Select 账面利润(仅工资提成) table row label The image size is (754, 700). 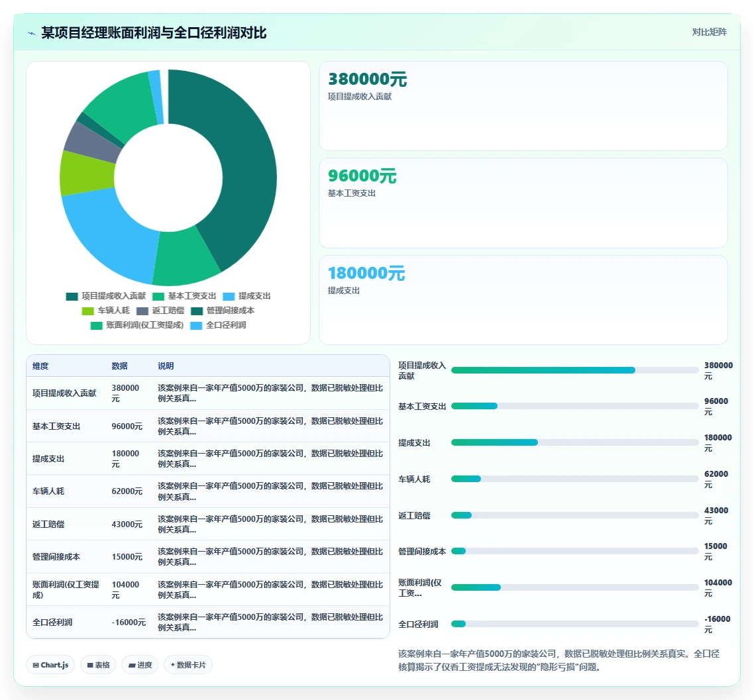tap(66, 589)
